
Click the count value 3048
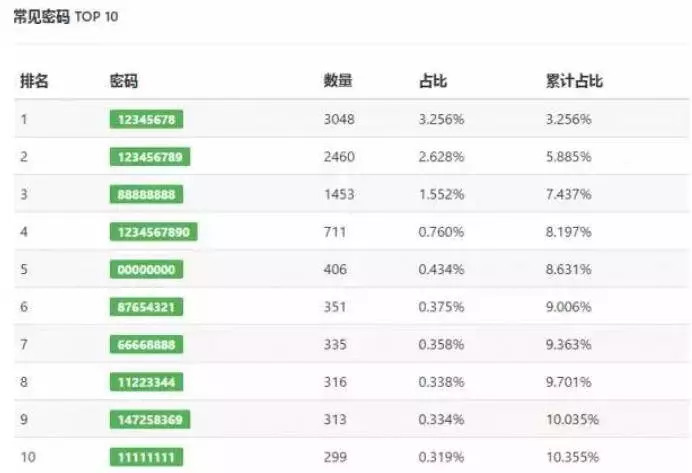tap(339, 119)
